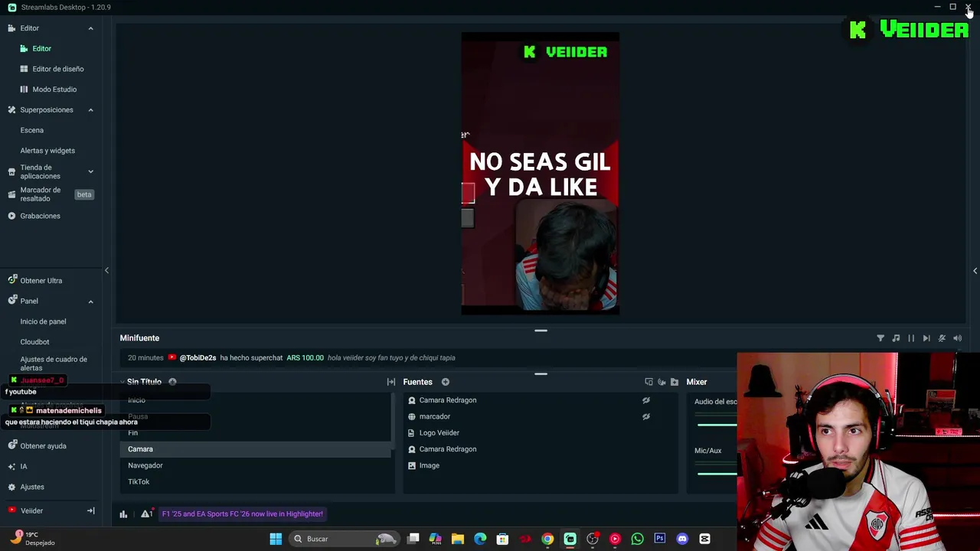Viewport: 980px width, 551px height.
Task: Open WhatsApp from taskbar
Action: [x=637, y=539]
